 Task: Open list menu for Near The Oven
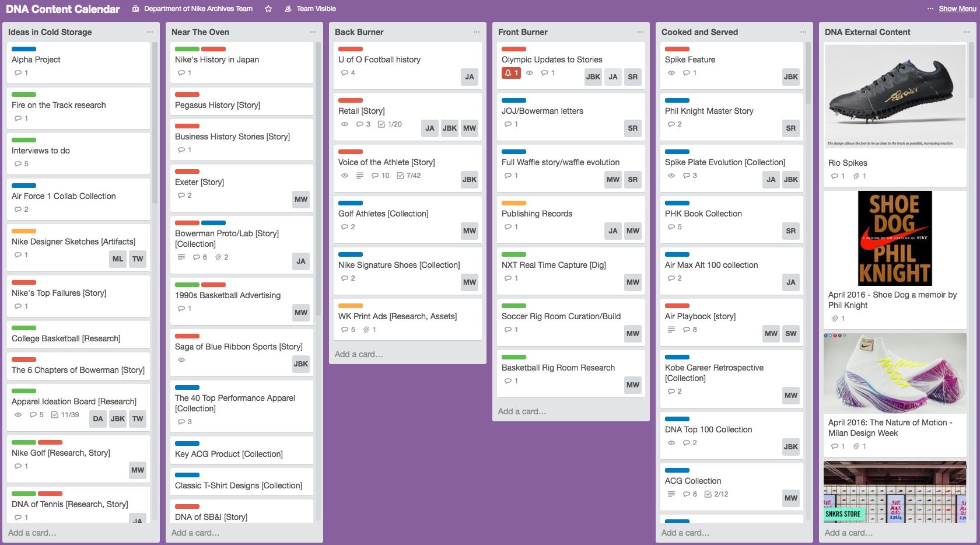[313, 32]
